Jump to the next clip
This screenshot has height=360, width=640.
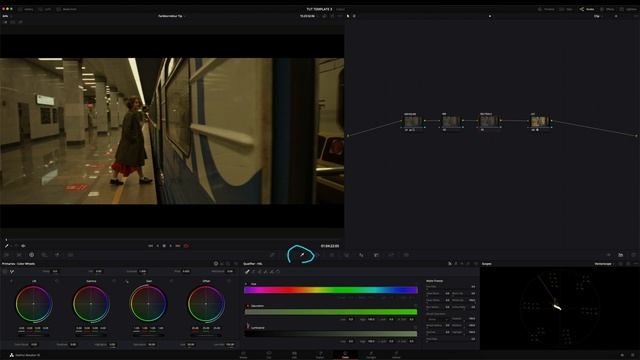pyautogui.click(x=178, y=246)
